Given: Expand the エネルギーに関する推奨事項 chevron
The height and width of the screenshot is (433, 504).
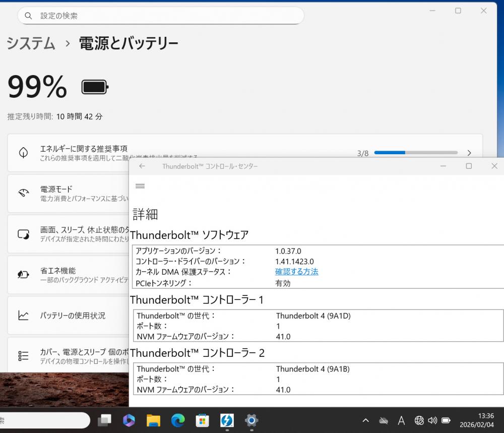Looking at the screenshot, I should (x=469, y=153).
